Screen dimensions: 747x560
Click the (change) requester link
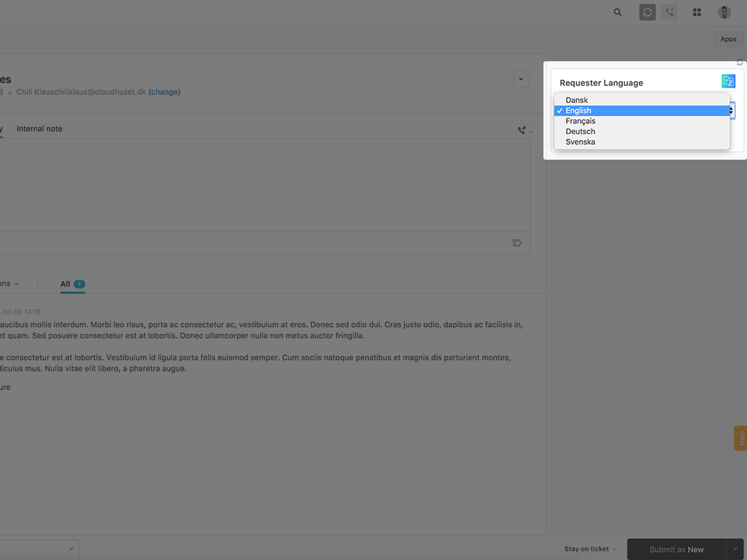[164, 93]
